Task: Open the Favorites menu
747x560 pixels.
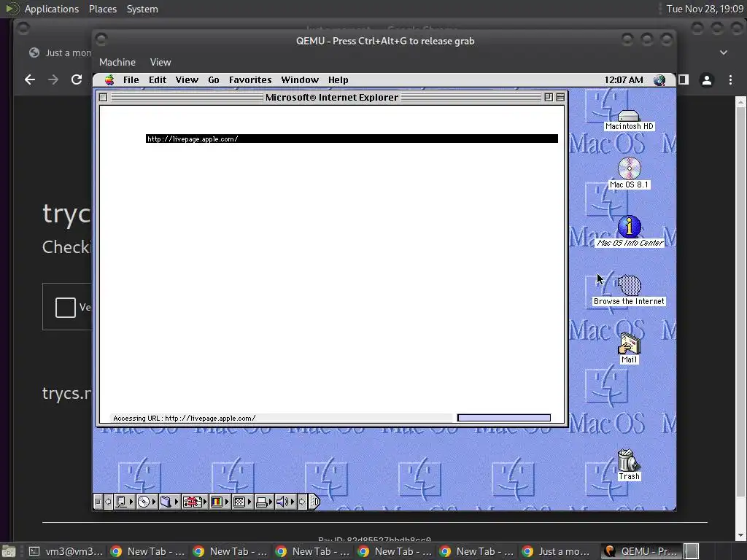Action: [250, 80]
